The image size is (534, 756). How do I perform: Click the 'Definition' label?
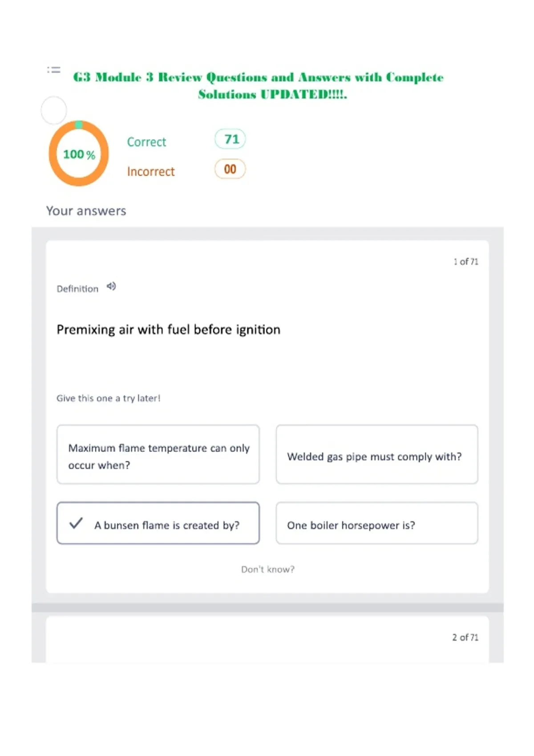tap(77, 289)
